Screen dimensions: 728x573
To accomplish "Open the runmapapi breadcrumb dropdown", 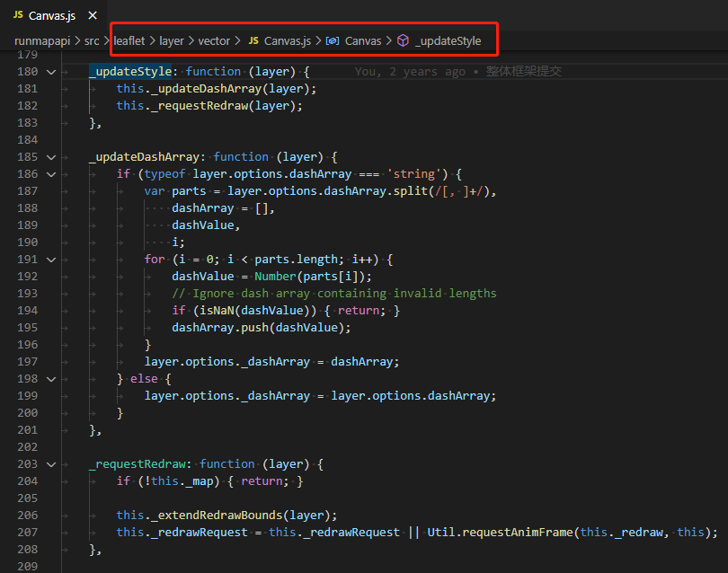I will coord(41,40).
